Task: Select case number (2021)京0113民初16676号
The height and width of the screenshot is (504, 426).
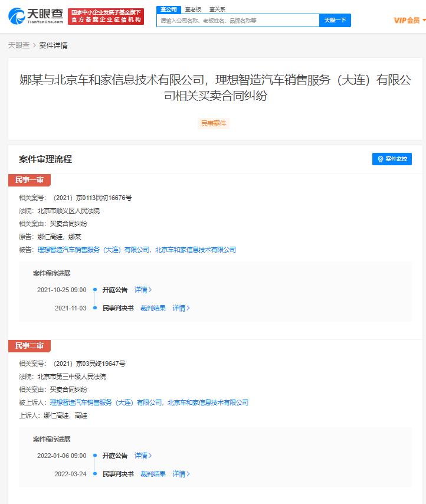Action: (x=93, y=198)
